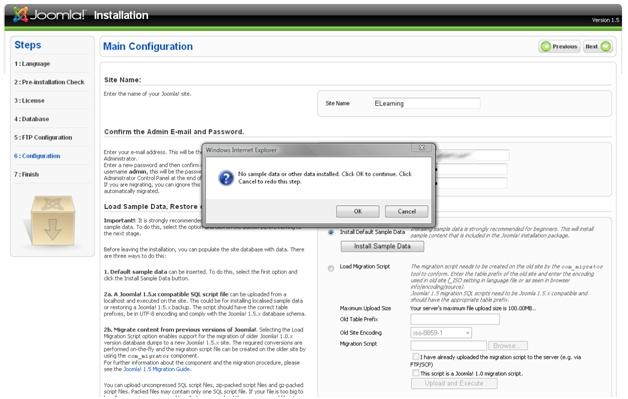Click Upload and Execute button
The height and width of the screenshot is (399, 628).
click(454, 383)
